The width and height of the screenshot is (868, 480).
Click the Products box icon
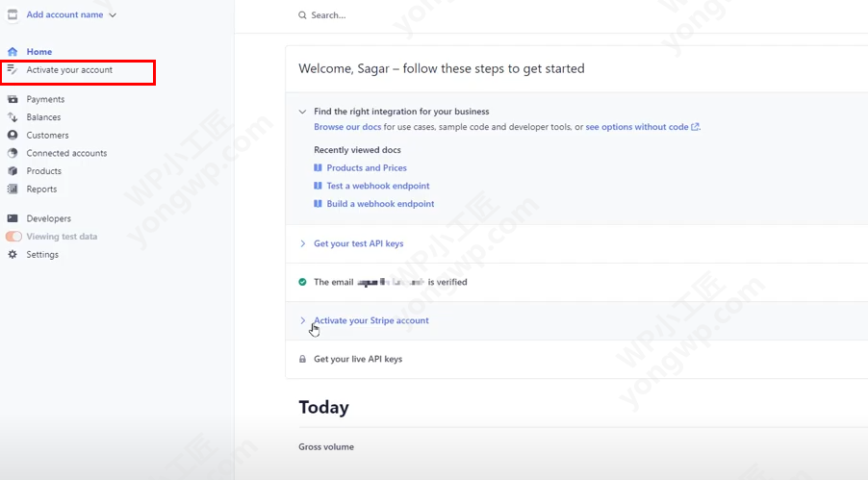(13, 171)
